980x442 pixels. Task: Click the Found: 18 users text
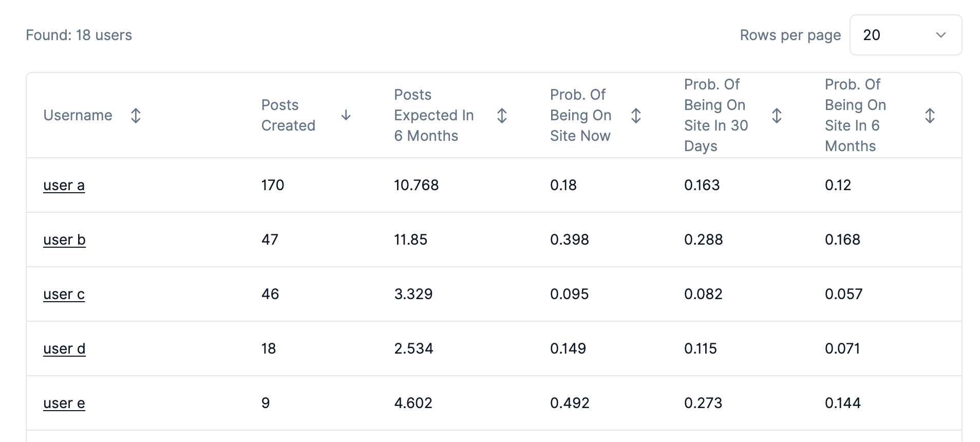79,35
